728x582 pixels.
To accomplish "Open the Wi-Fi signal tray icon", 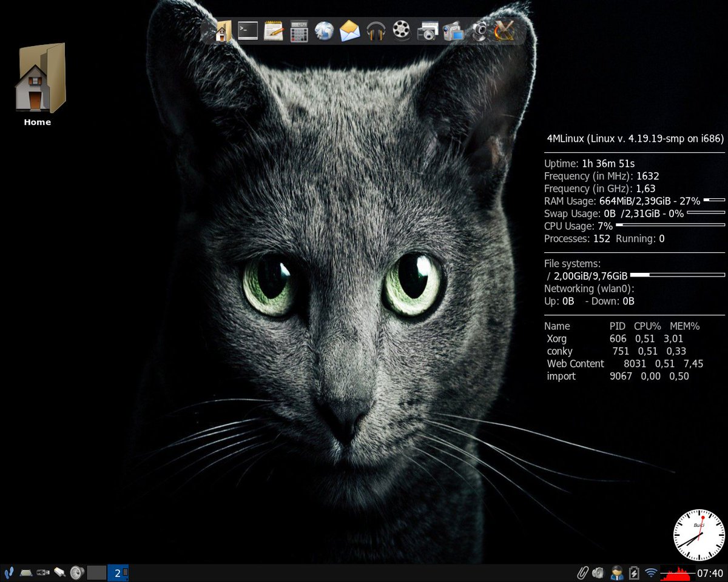I will 651,572.
